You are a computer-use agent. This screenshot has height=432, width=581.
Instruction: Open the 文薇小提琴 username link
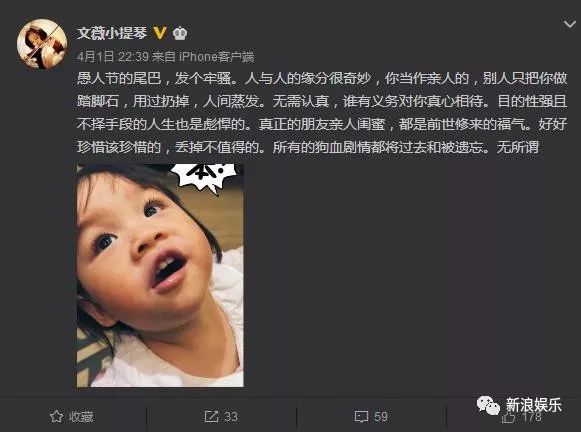point(112,33)
